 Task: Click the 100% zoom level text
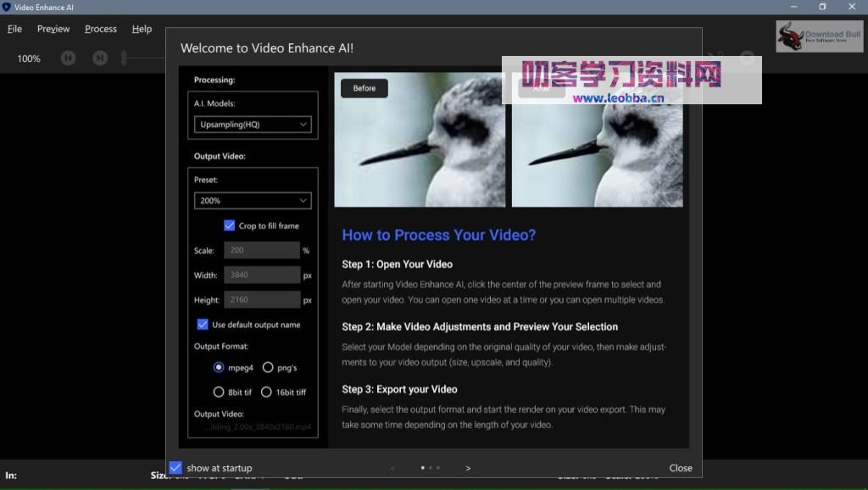(x=29, y=58)
